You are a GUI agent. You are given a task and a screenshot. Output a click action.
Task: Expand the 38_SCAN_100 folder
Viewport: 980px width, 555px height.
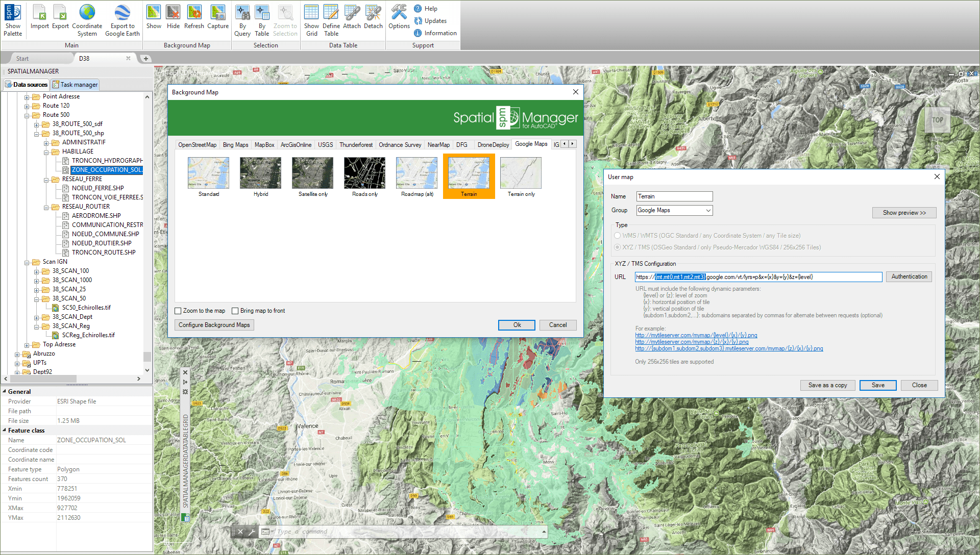click(x=37, y=271)
